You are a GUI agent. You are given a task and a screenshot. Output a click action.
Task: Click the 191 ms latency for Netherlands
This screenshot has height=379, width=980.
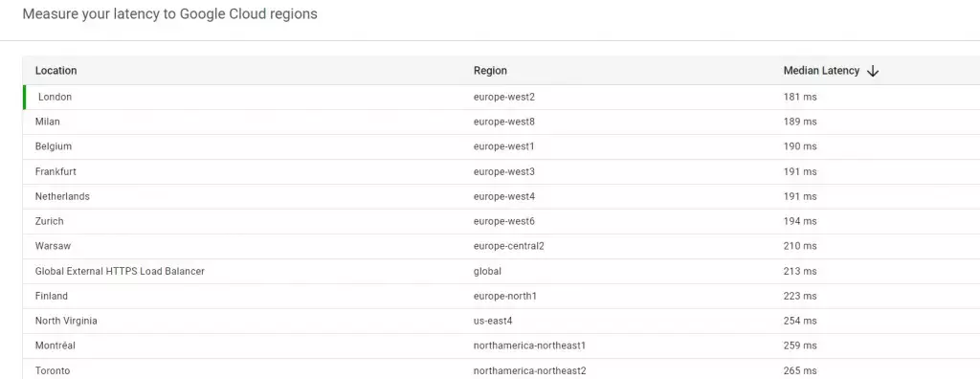point(800,196)
